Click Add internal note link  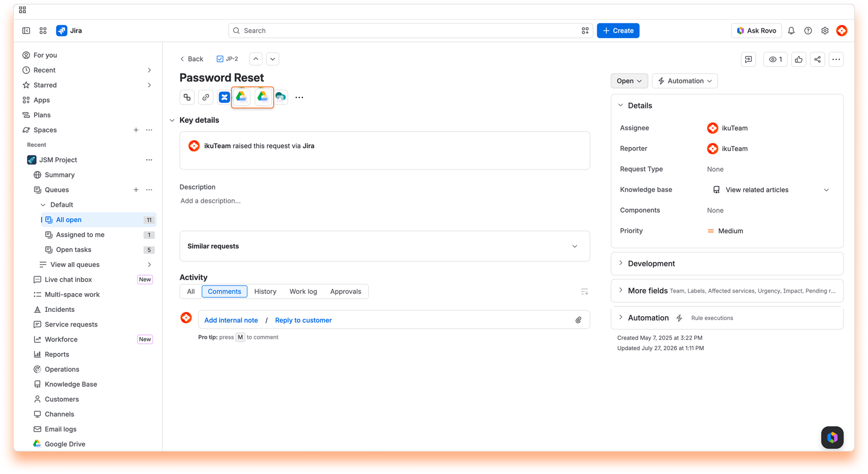231,320
